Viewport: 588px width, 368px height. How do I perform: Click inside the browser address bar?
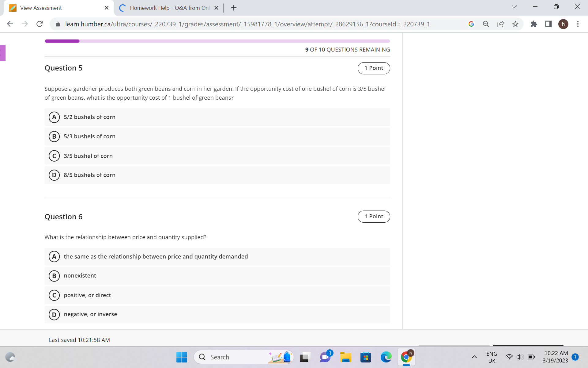[x=245, y=24]
